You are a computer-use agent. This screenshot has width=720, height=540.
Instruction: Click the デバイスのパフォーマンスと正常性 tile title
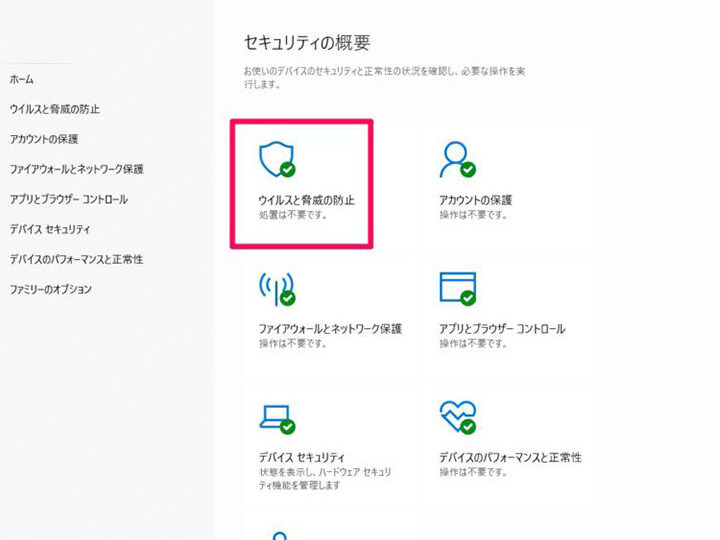pyautogui.click(x=510, y=457)
